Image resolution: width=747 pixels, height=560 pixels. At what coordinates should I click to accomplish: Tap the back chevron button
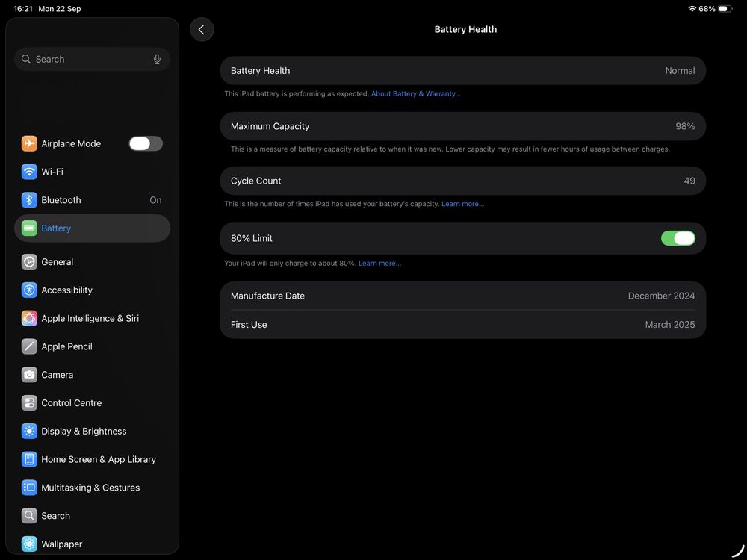(202, 30)
